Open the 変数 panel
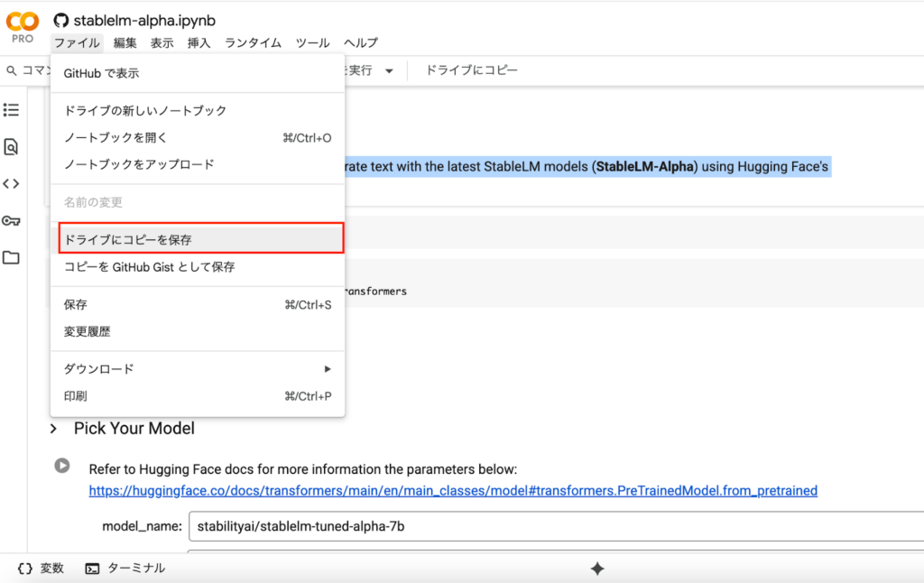 click(41, 569)
